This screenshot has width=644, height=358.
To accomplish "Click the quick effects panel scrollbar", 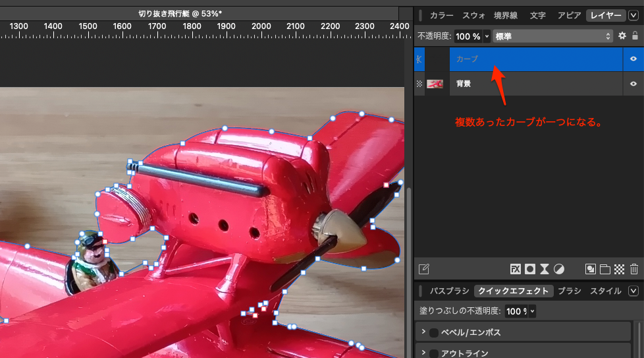I will pyautogui.click(x=640, y=339).
